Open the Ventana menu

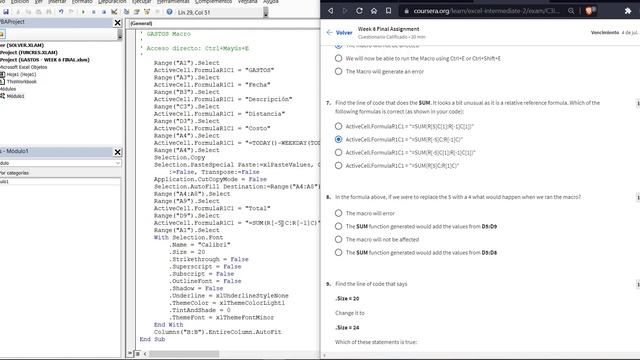[x=247, y=2]
